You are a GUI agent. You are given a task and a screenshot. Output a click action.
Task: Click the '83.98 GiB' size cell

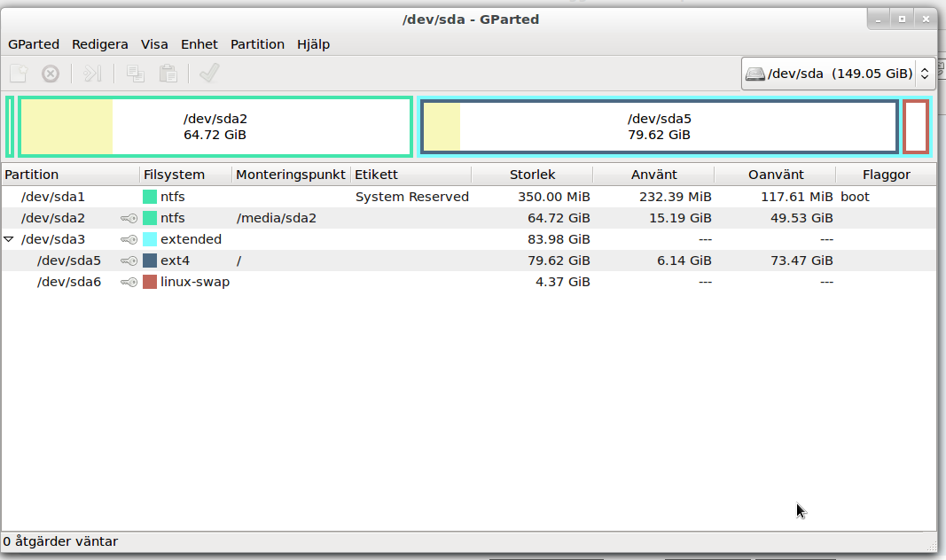point(559,239)
